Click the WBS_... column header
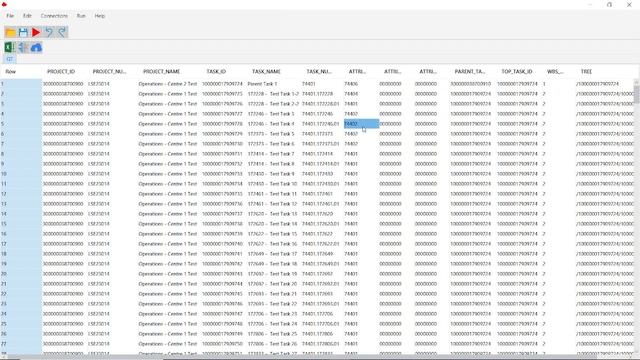The image size is (640, 360). tap(555, 71)
